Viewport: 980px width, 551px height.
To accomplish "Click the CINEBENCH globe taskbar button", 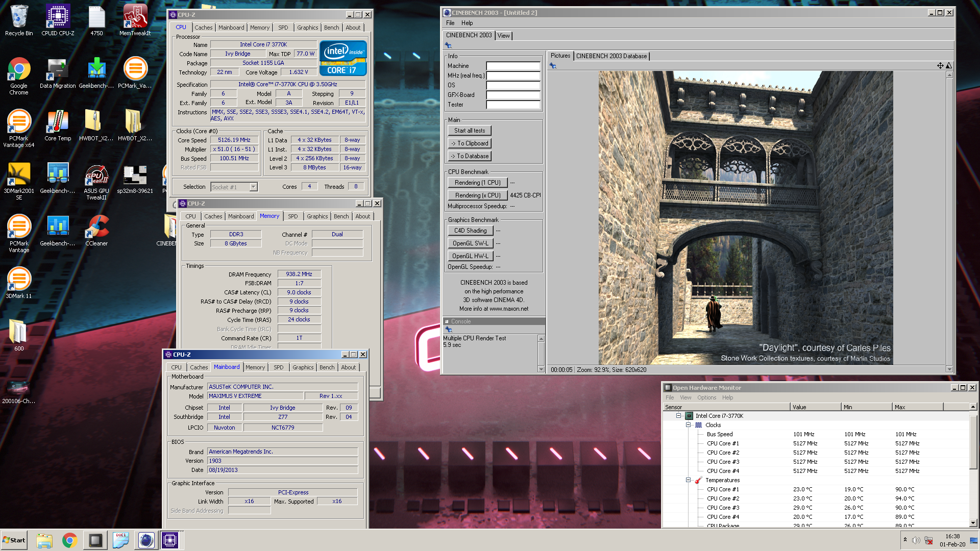I will pos(146,540).
